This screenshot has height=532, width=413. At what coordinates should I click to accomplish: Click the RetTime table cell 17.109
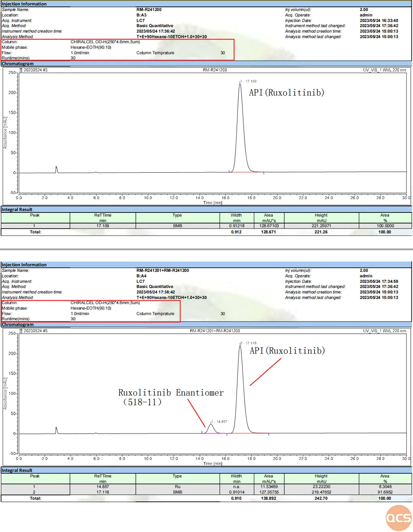coord(103,226)
